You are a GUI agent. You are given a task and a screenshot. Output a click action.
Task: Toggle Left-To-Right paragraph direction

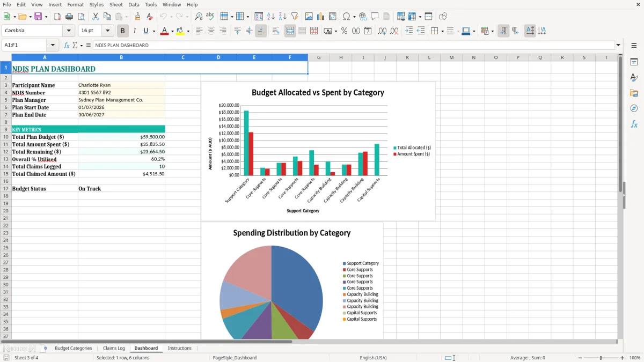point(503,31)
